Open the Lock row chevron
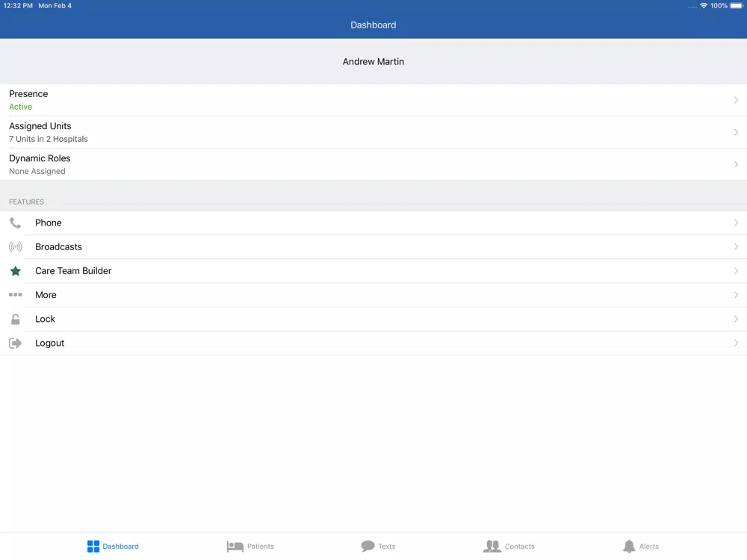 (736, 319)
